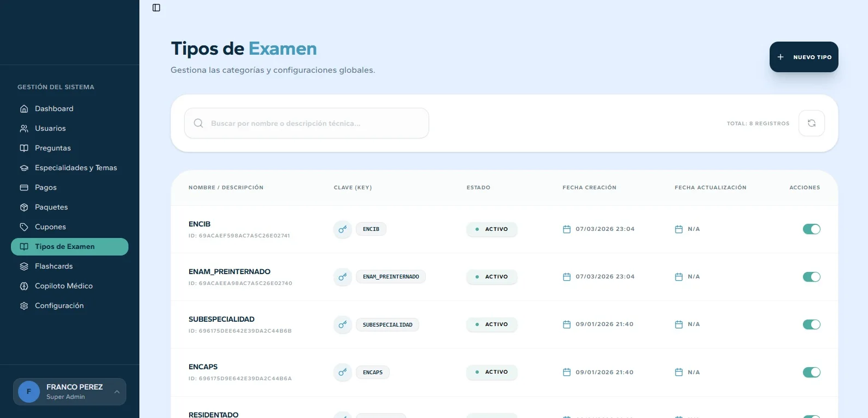Click the key icon in ENCAPS row
Screen dimensions: 868x418
click(343, 372)
